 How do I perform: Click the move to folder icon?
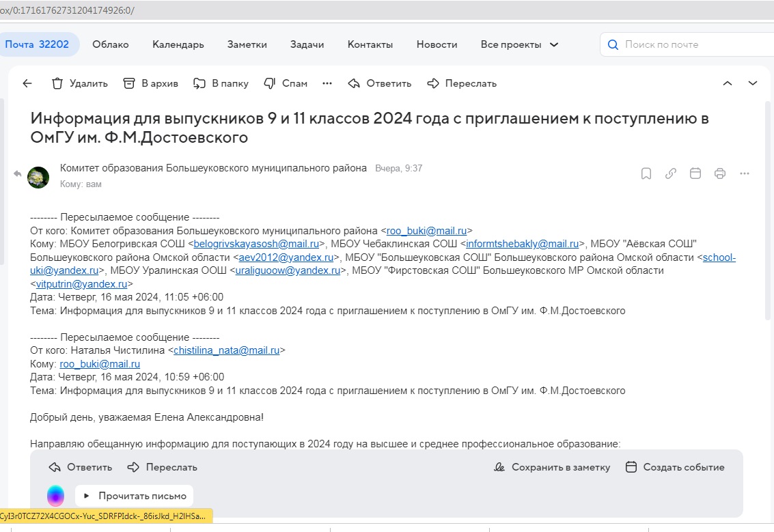tap(199, 83)
